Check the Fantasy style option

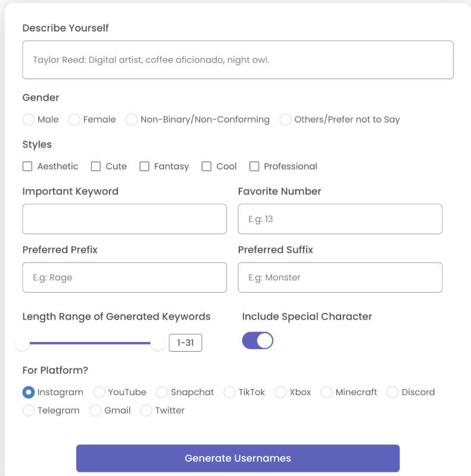point(145,167)
